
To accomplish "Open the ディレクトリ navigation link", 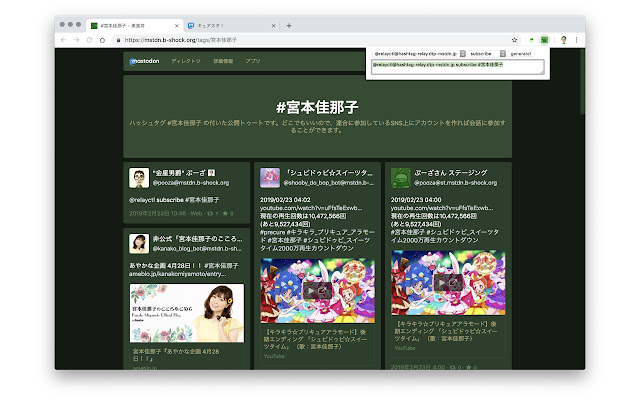I will click(x=186, y=61).
